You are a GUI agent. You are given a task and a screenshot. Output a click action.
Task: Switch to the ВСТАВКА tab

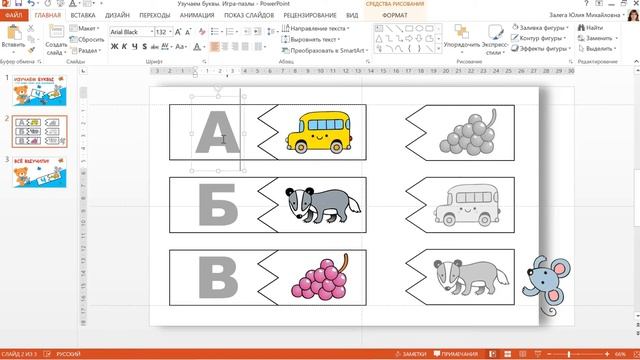tap(83, 15)
